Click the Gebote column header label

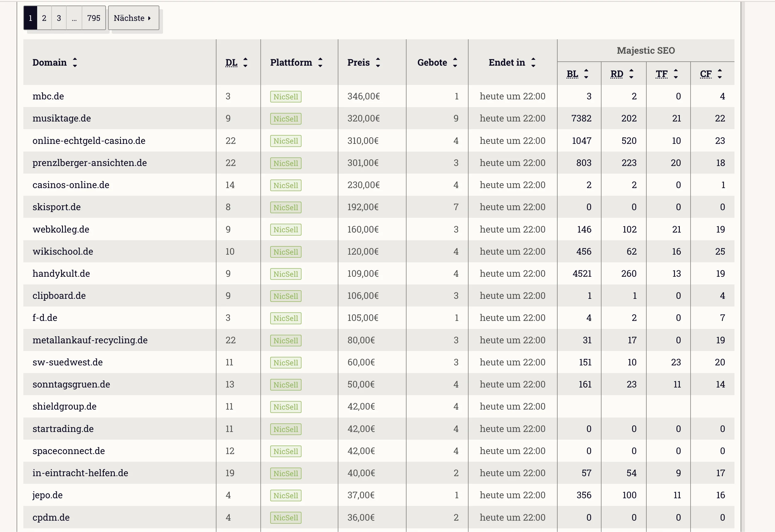[x=432, y=62]
